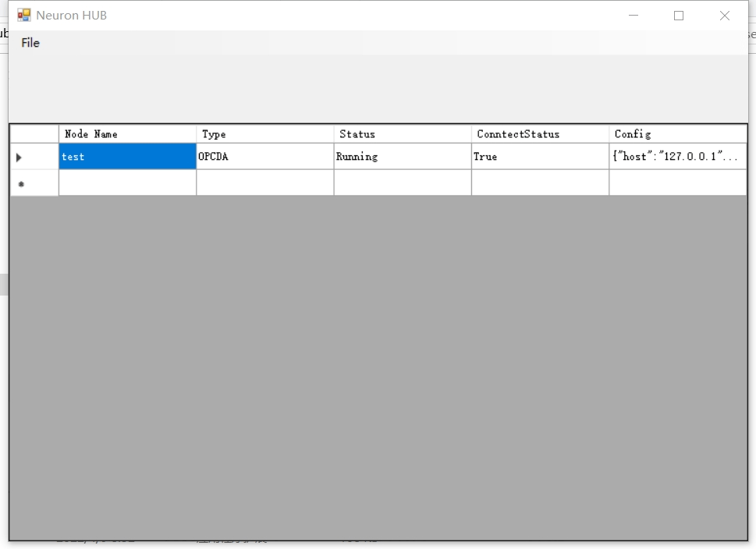Click the Neuron HUB app icon in title bar
Viewport: 756px width, 549px height.
tap(24, 16)
